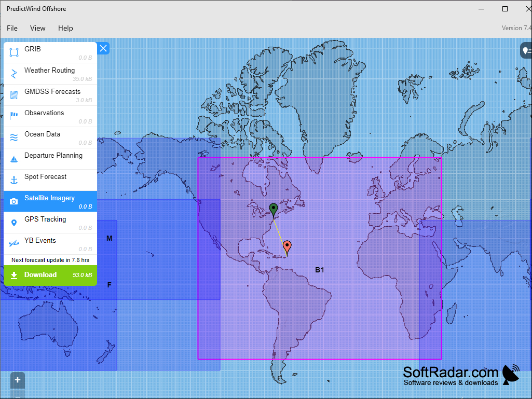Click the zoom in plus button
The width and height of the screenshot is (532, 399).
pyautogui.click(x=18, y=380)
